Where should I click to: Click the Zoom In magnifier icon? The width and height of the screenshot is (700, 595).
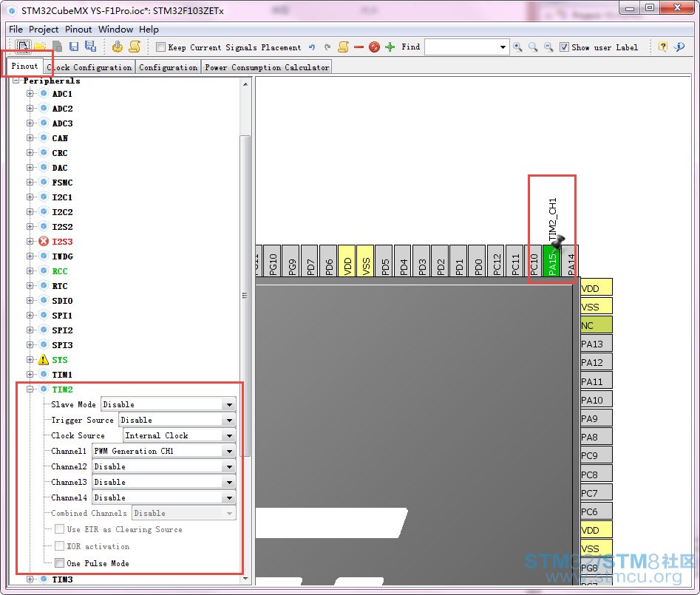pos(517,47)
